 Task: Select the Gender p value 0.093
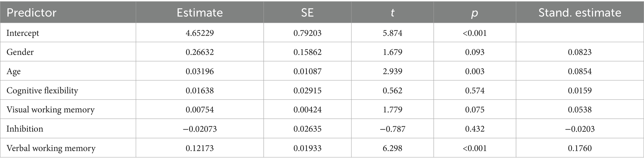475,52
